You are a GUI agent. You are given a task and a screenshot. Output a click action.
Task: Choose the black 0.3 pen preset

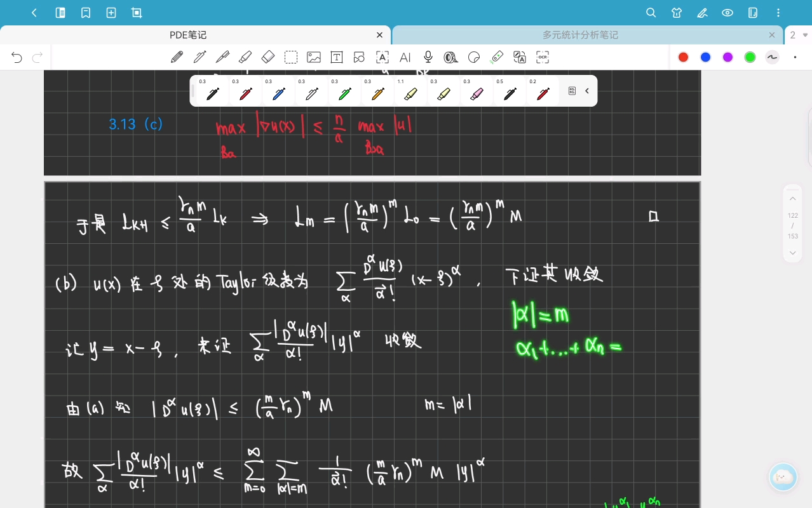[x=213, y=91]
